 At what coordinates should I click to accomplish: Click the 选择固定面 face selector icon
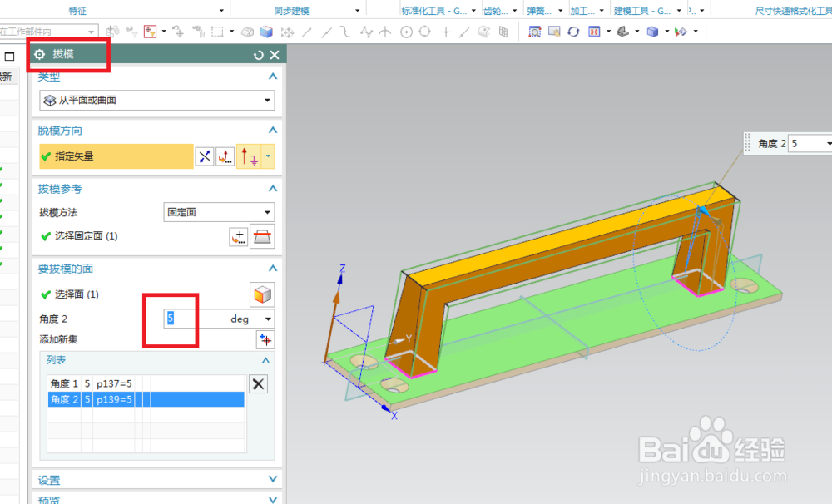coord(239,236)
